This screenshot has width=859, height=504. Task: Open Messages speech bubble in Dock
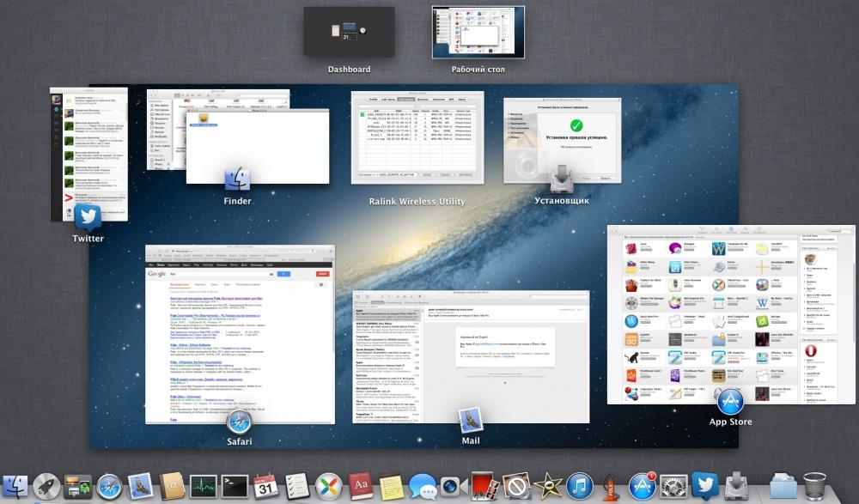(423, 487)
